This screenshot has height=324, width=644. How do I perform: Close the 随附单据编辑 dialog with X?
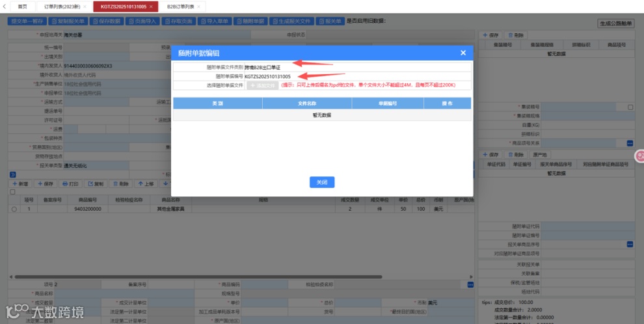463,53
